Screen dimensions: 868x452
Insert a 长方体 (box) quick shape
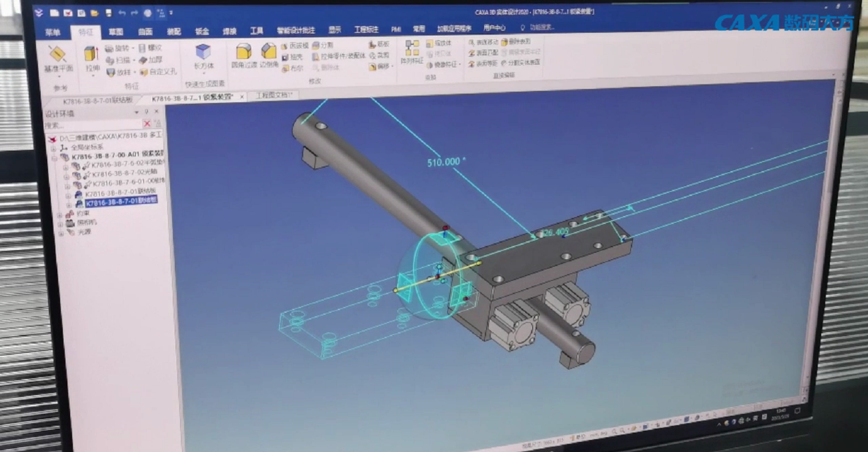point(203,57)
